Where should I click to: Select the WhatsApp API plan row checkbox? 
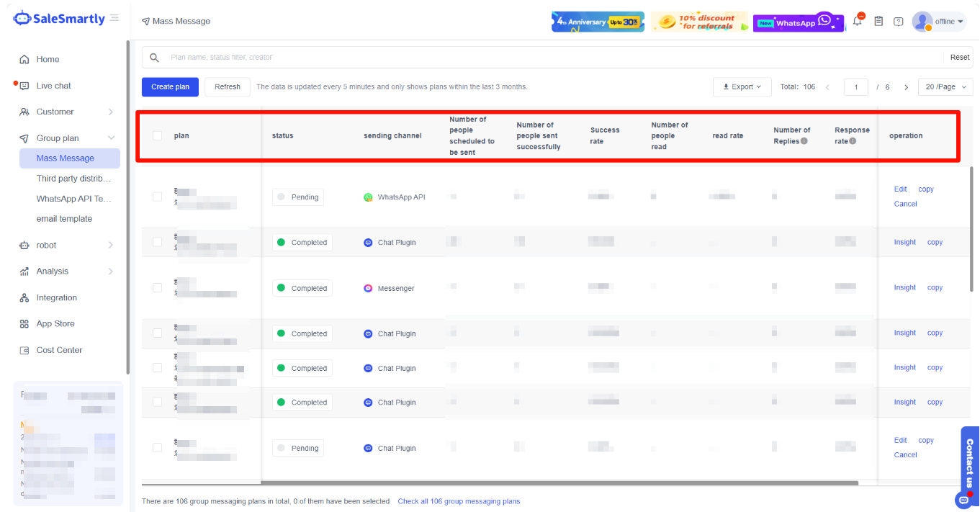[x=158, y=197]
